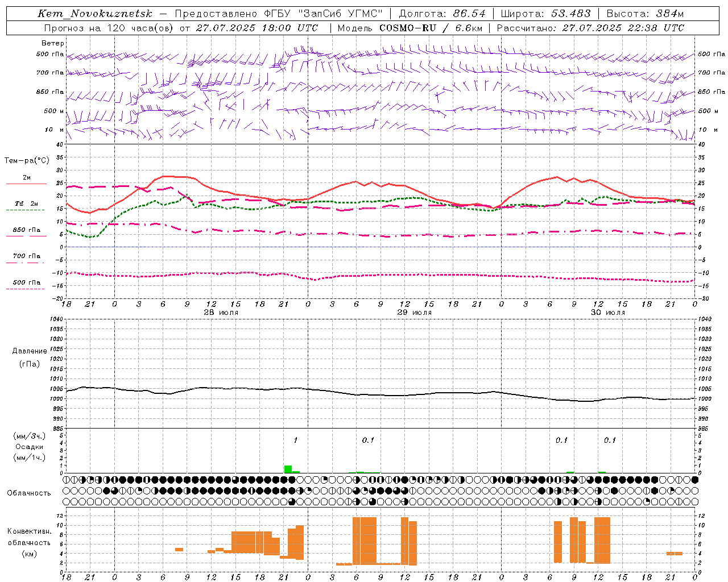Click the Высота: 384м text

645,14
